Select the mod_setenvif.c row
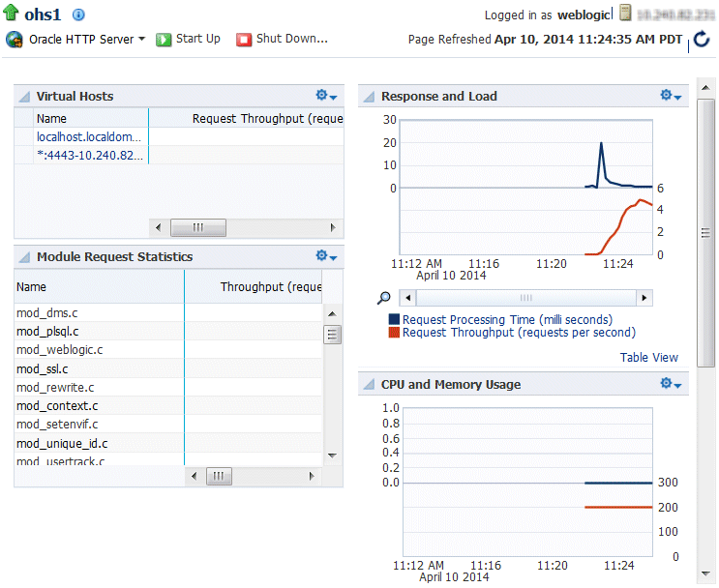This screenshot has width=719, height=588. point(168,425)
